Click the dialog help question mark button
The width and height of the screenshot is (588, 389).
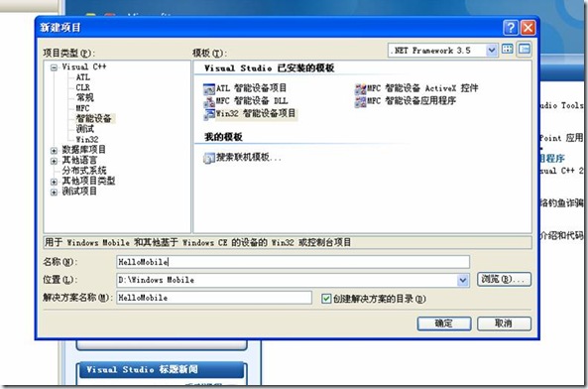511,28
